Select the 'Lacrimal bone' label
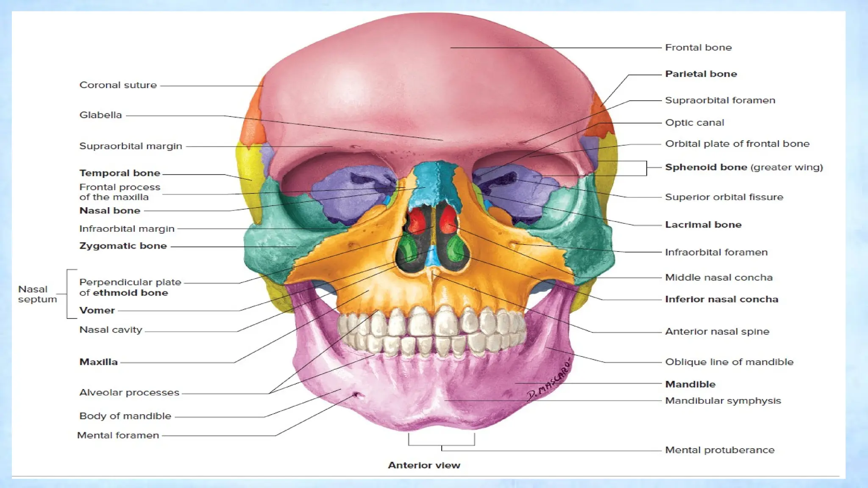 pyautogui.click(x=703, y=225)
